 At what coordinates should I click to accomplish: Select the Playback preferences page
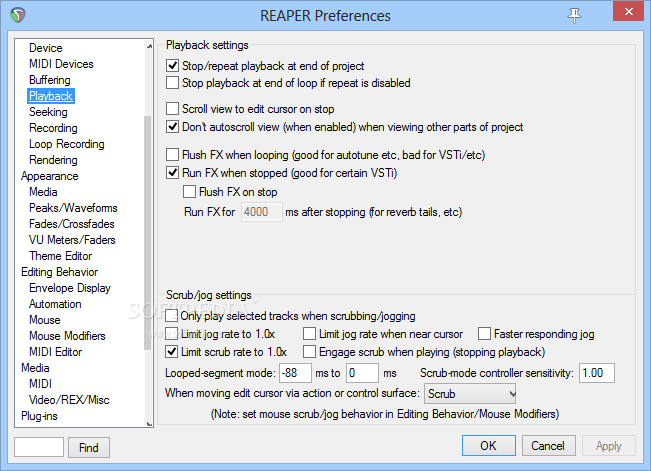coord(51,96)
